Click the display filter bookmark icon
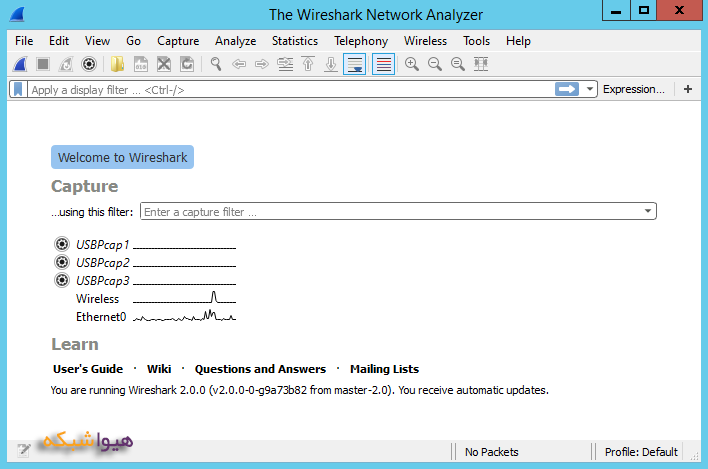Viewport: 708px width, 469px height. point(18,89)
